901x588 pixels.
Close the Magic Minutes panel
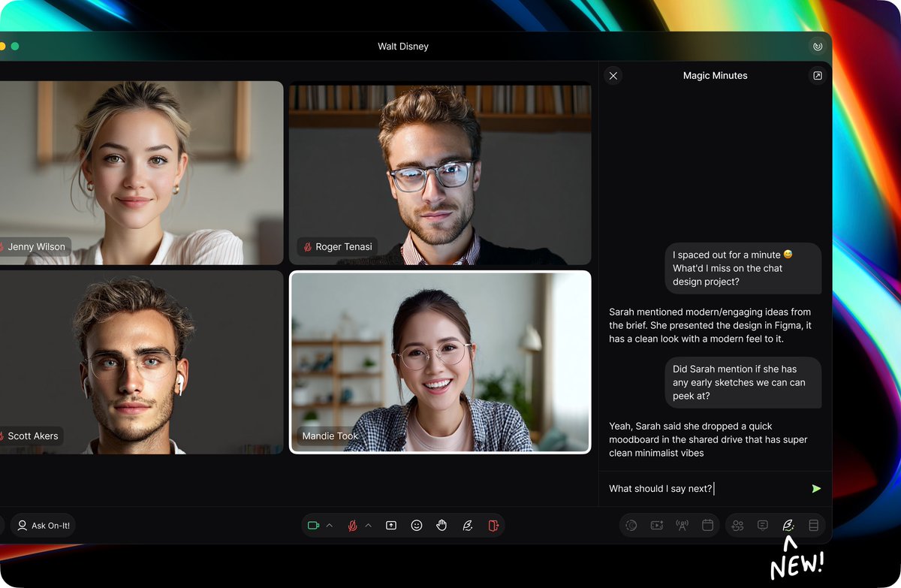pyautogui.click(x=613, y=76)
